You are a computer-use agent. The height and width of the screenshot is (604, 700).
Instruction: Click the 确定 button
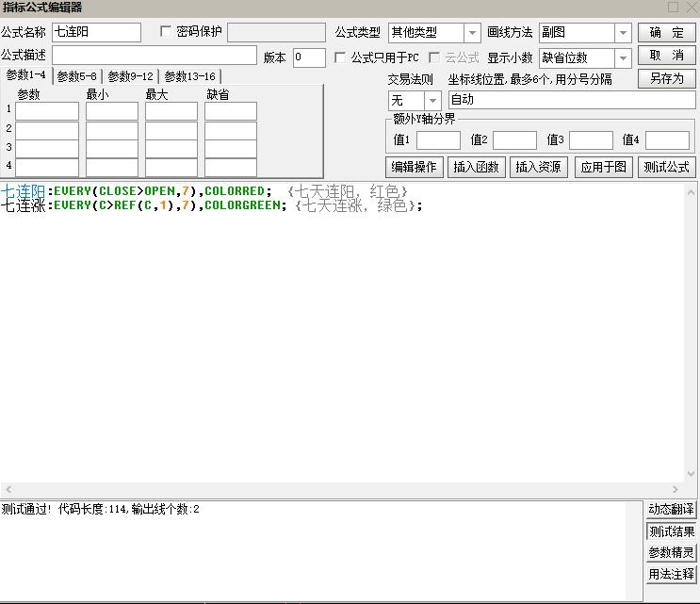(666, 33)
